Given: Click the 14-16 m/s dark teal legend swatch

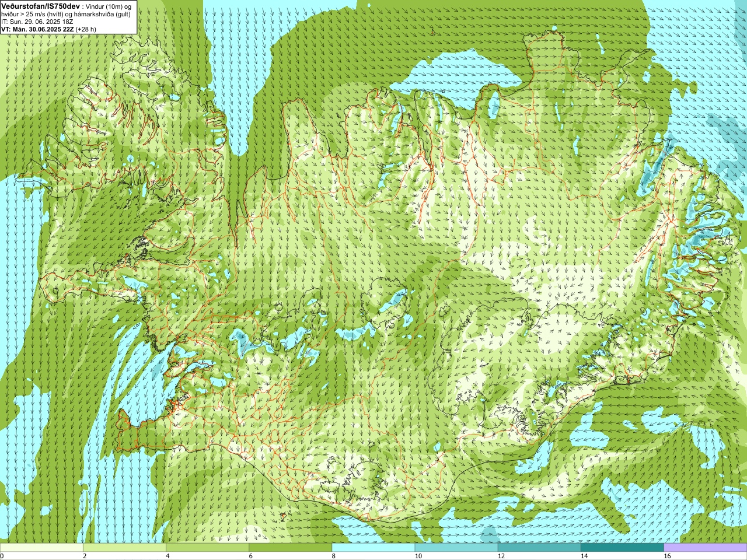Looking at the screenshot, I should [x=622, y=548].
